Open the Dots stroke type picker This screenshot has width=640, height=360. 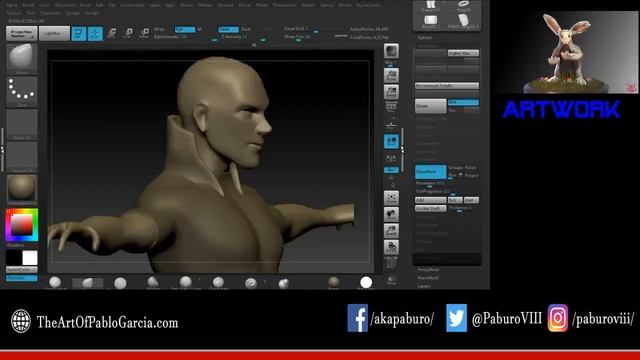point(22,92)
